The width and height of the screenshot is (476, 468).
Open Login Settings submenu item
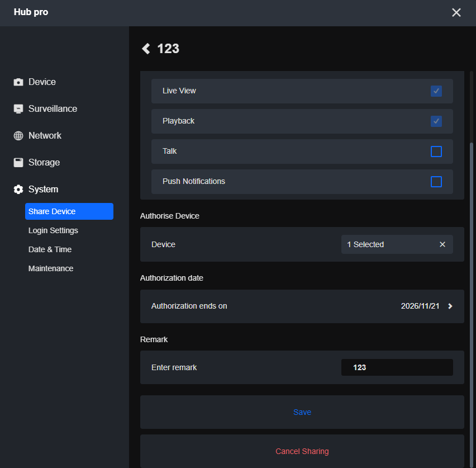pyautogui.click(x=53, y=230)
